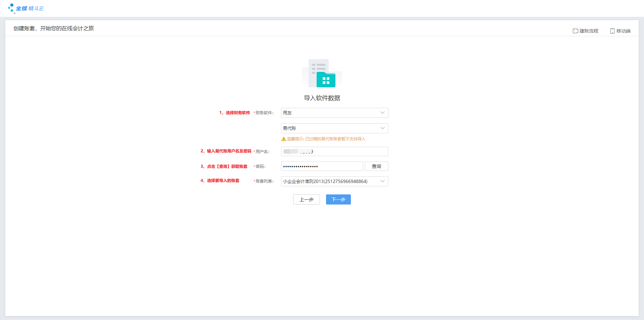Viewport: 644px width, 320px height.
Task: Click the 下一步 button
Action: [338, 199]
